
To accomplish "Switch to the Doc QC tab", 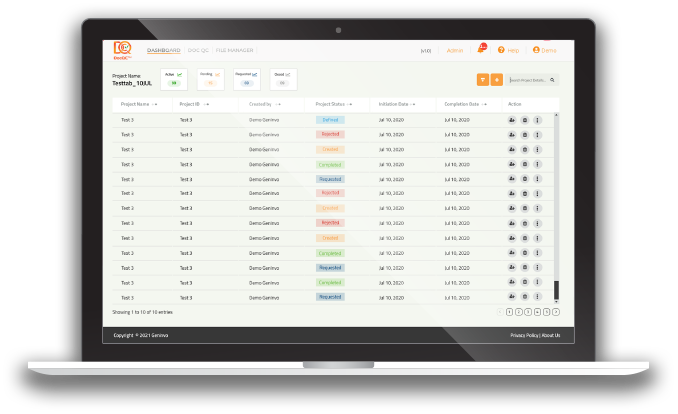I will coord(198,50).
